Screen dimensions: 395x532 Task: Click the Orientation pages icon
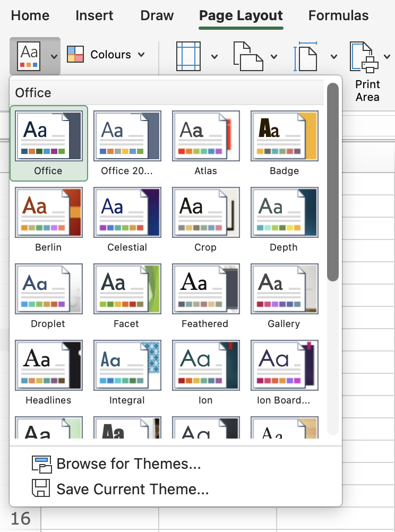(x=247, y=55)
